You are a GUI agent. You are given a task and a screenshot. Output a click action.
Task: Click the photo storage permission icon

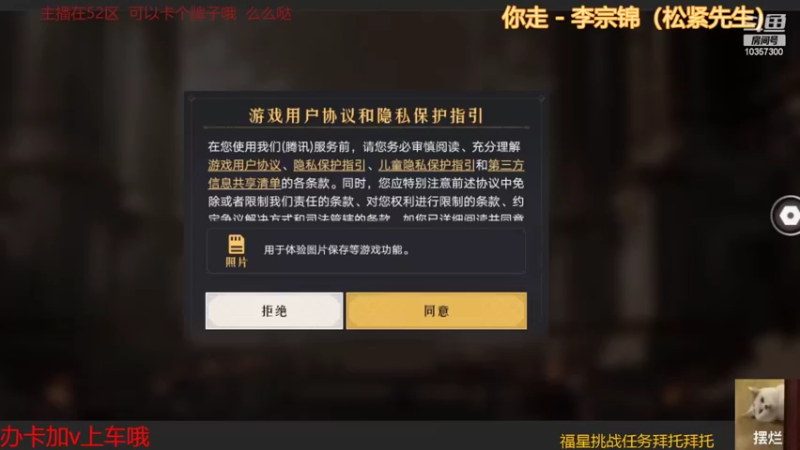click(236, 244)
